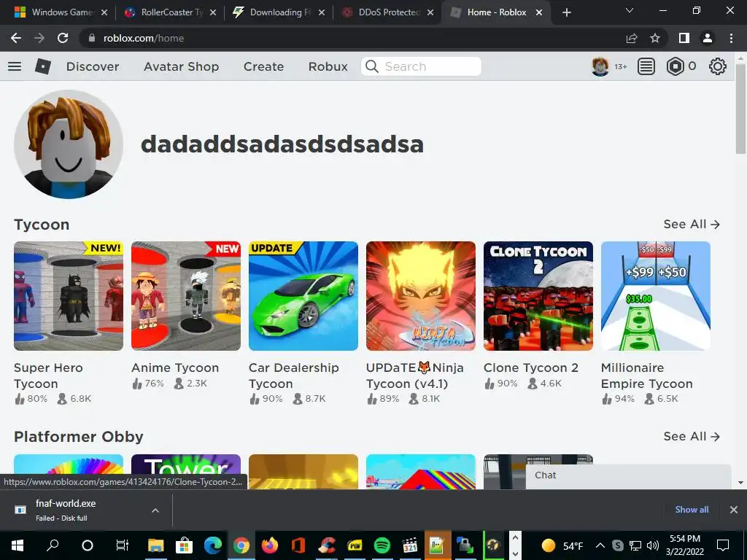Open the Chrome three-dot menu
747x560 pixels.
click(x=731, y=38)
